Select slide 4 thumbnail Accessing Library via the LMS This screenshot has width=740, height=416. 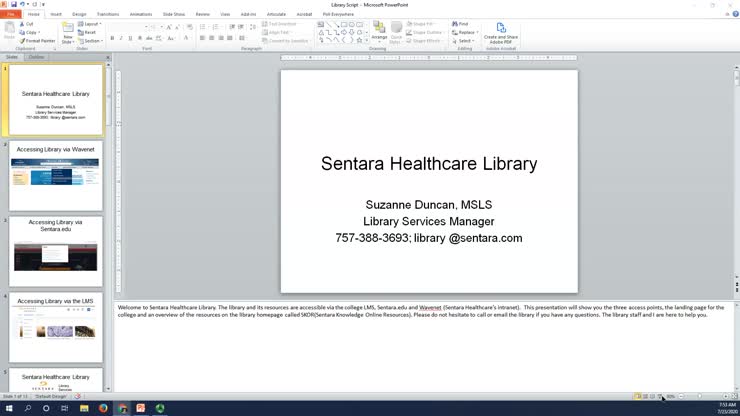[x=56, y=327]
